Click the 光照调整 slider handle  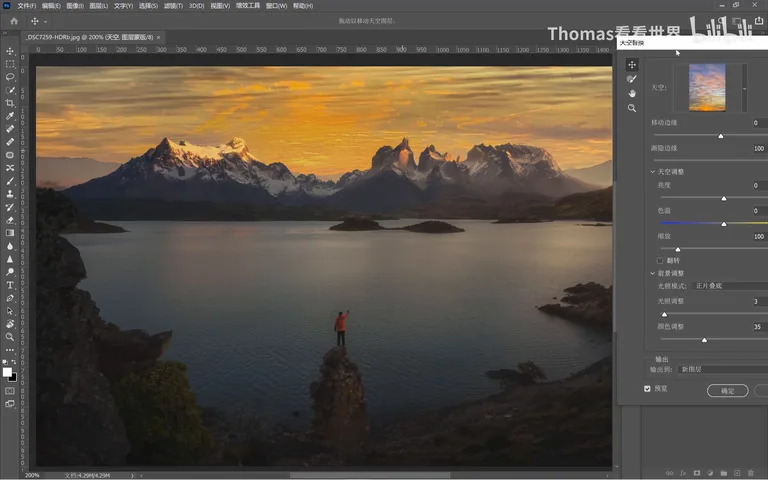(664, 314)
